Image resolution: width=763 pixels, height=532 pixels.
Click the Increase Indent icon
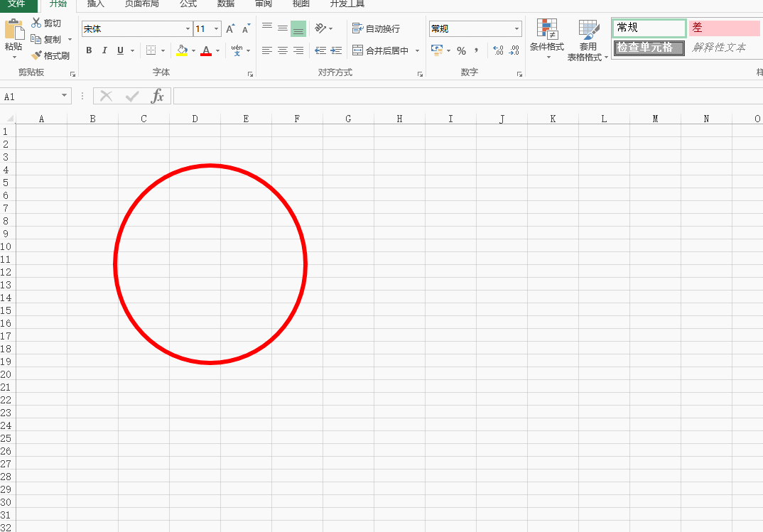pyautogui.click(x=336, y=51)
